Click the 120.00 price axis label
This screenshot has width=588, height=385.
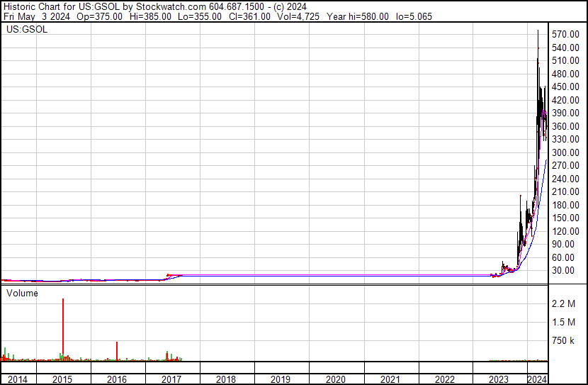click(x=565, y=232)
